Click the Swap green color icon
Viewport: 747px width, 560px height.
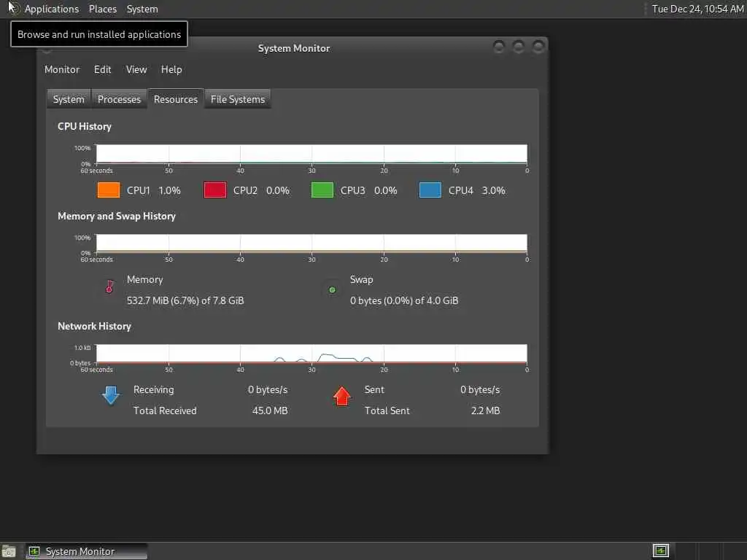(332, 289)
